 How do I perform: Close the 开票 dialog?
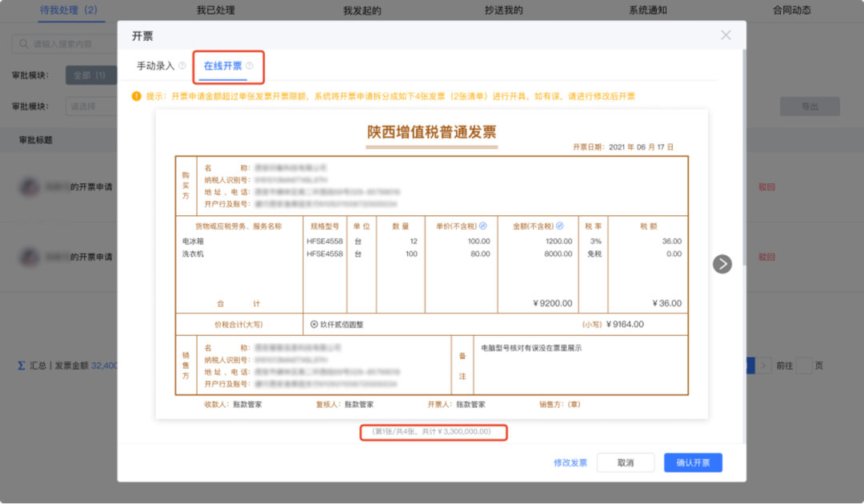[726, 35]
